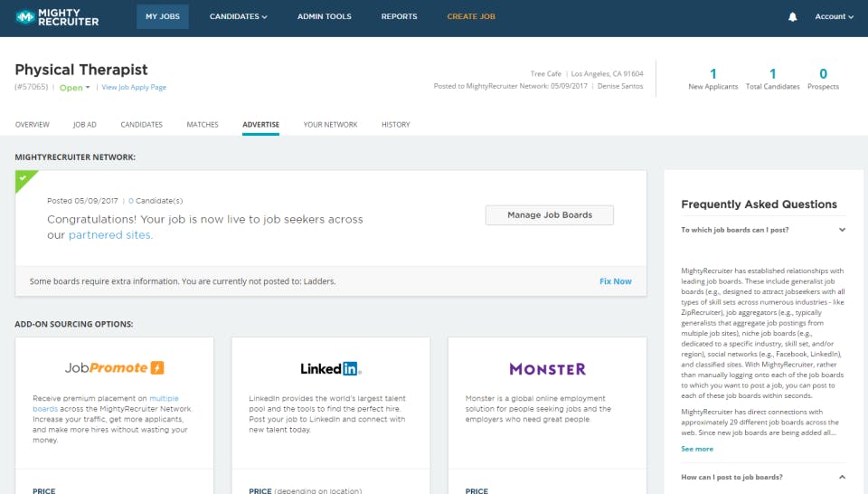
Task: Open the Candidates dropdown in navbar
Action: (x=238, y=16)
